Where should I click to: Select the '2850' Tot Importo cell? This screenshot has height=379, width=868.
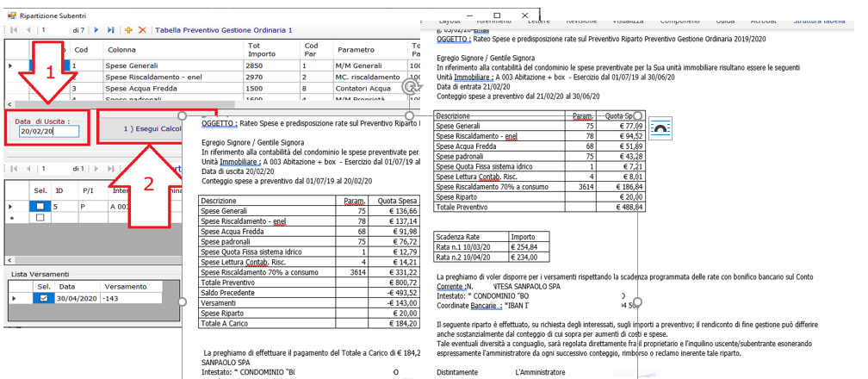tap(272, 66)
